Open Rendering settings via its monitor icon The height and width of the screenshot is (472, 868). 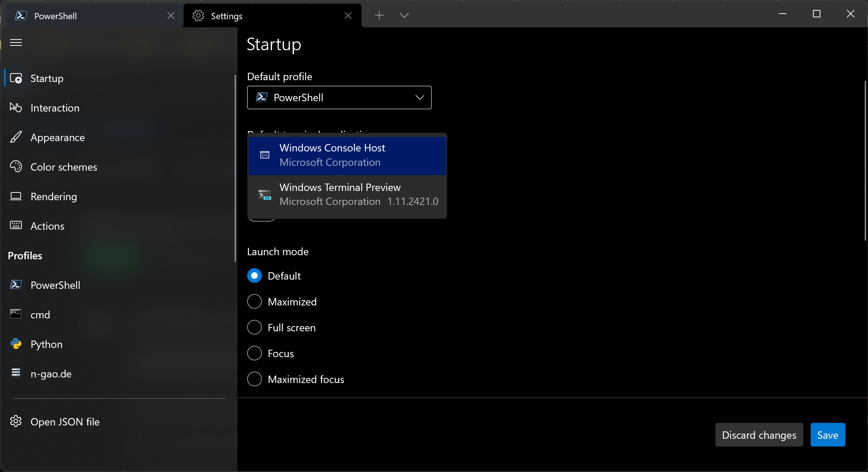click(16, 196)
